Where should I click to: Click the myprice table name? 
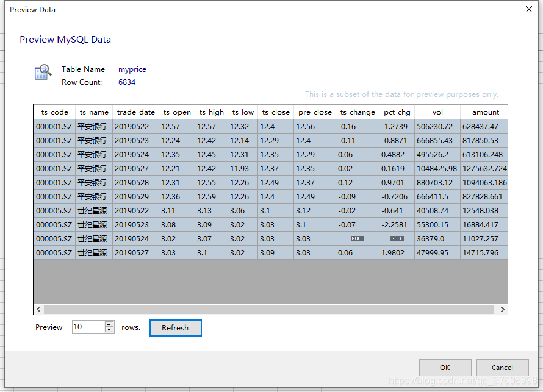pos(132,69)
